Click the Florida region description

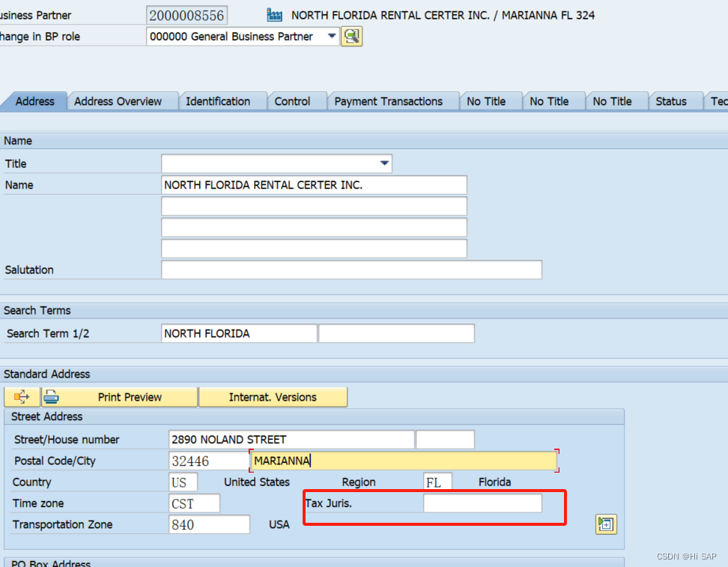(x=494, y=482)
